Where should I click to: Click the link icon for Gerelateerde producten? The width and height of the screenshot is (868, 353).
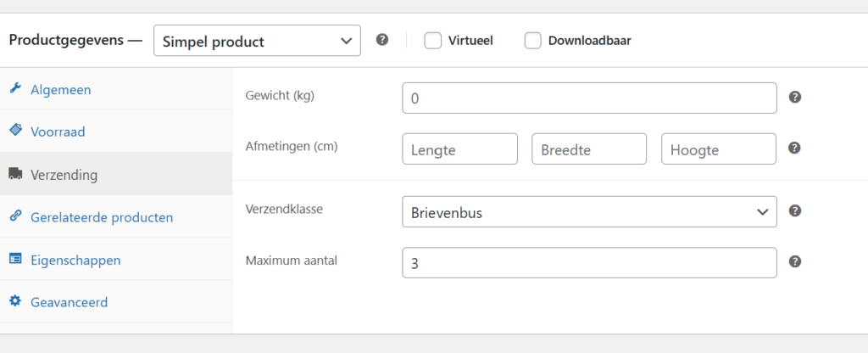tap(15, 216)
